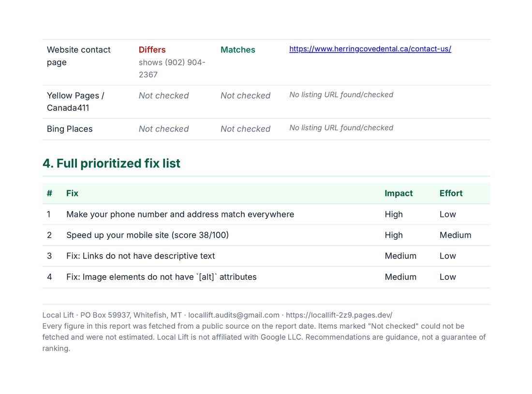The width and height of the screenshot is (532, 394).
Task: Click the 'Effort' column header
Action: [451, 193]
